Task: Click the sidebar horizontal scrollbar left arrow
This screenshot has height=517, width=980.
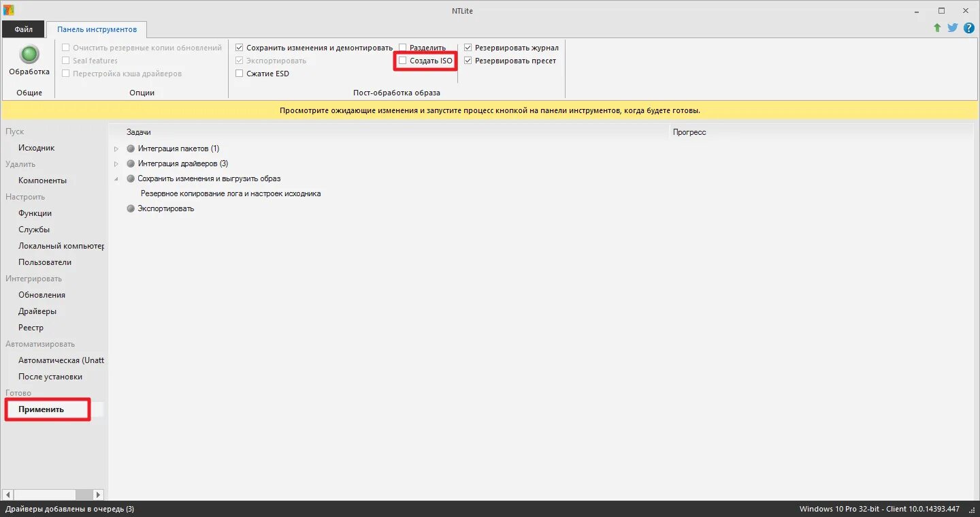Action: point(8,495)
